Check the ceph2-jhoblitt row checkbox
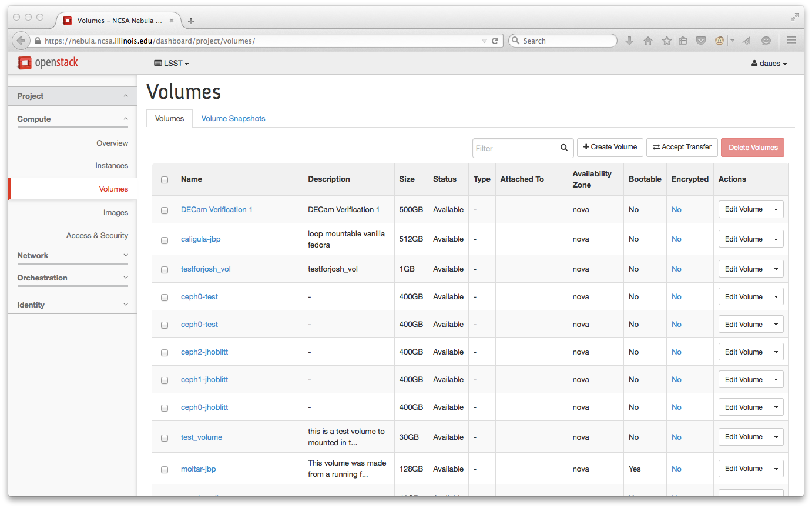The image size is (812, 508). 165,353
